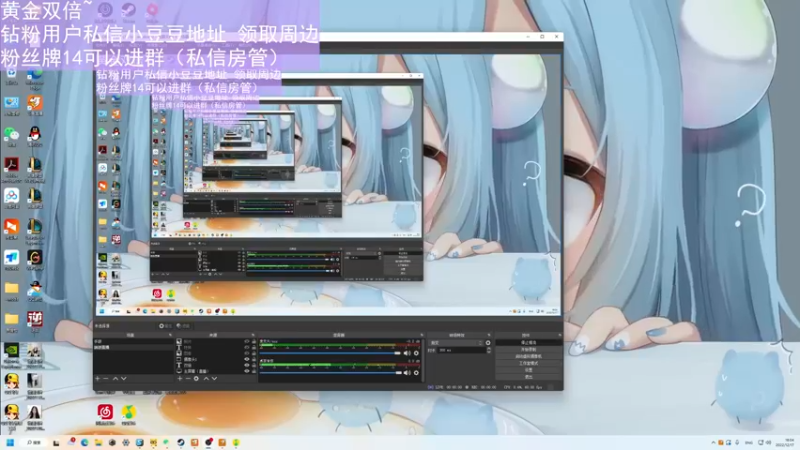
Task: Toggle lock on the bottom display capture source
Action: coord(254,371)
